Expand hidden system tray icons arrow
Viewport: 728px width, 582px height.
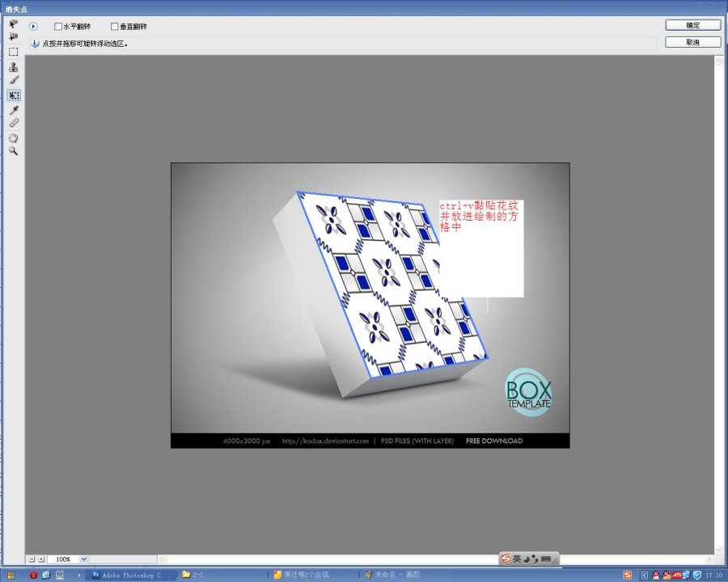click(645, 576)
